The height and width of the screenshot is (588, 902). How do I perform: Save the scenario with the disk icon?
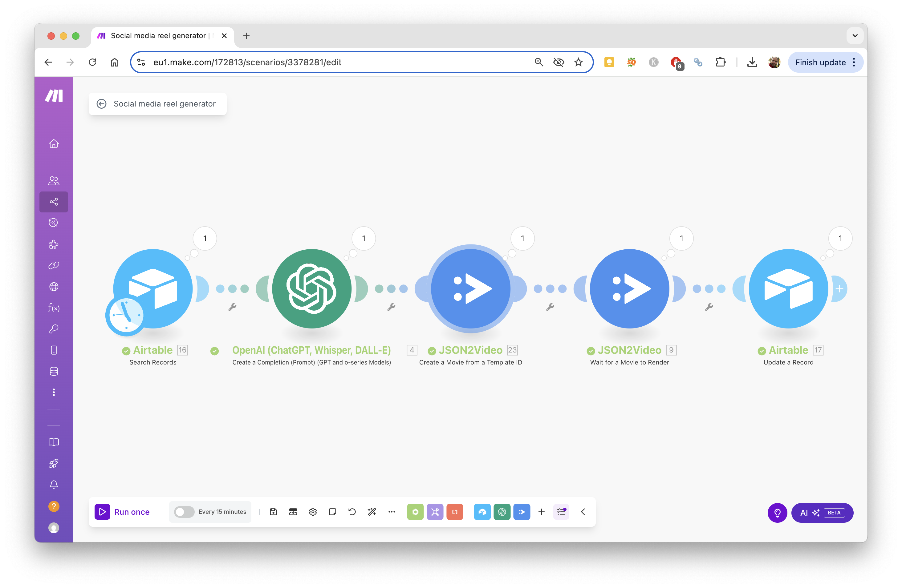pyautogui.click(x=273, y=512)
